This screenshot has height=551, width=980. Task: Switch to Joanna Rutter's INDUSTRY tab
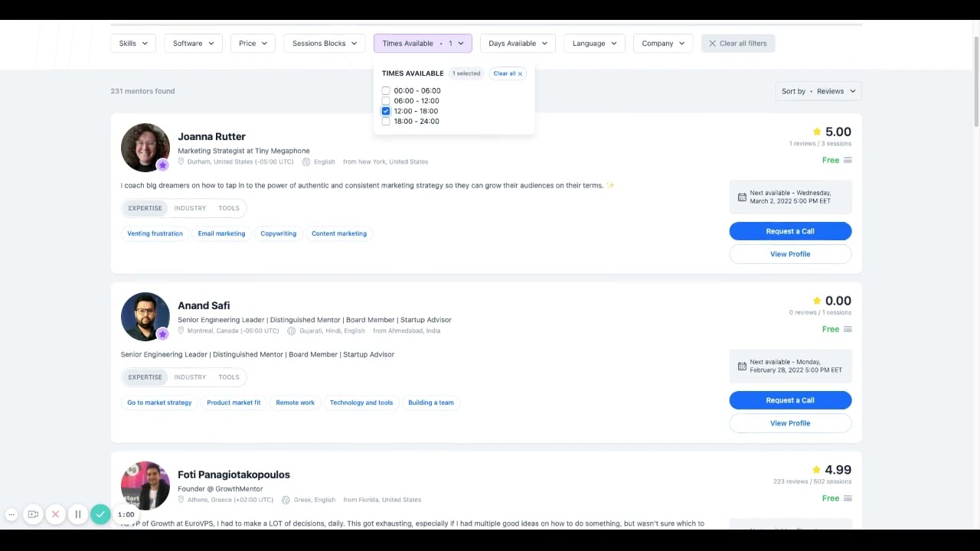point(190,208)
